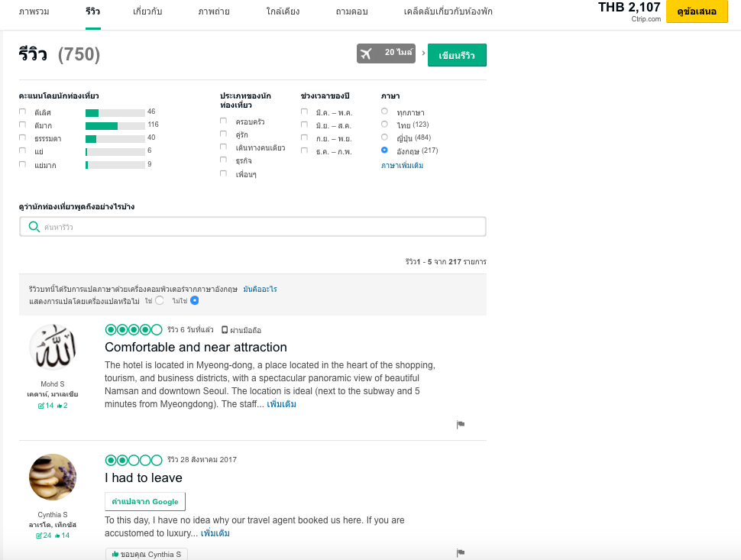741x560 pixels.
Task: Click the 4-bubble rating of the first review
Action: pyautogui.click(x=134, y=330)
